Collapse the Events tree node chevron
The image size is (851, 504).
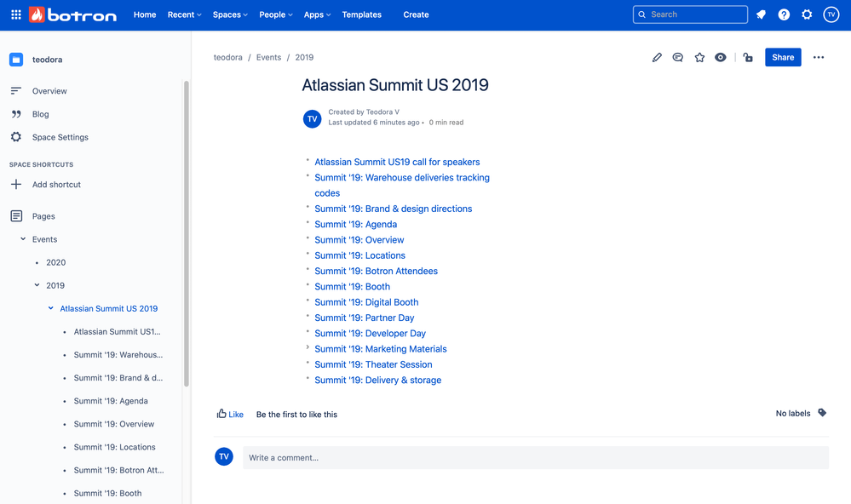[x=23, y=238]
